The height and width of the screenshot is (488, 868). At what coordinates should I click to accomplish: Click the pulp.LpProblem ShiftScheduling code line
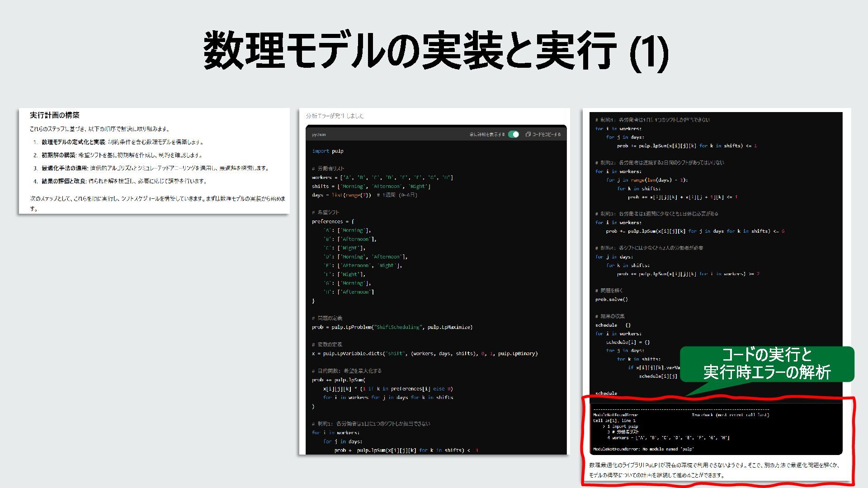pos(392,327)
